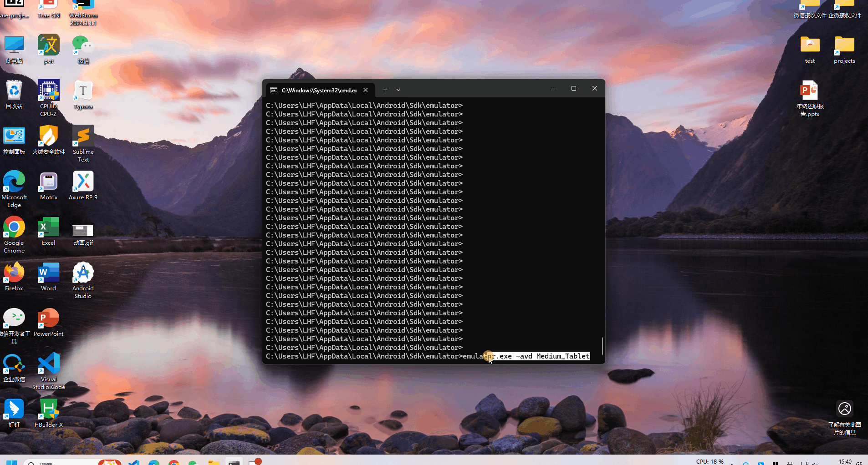The image size is (868, 465).
Task: Click the Axure RP 9 shortcut
Action: point(83,182)
